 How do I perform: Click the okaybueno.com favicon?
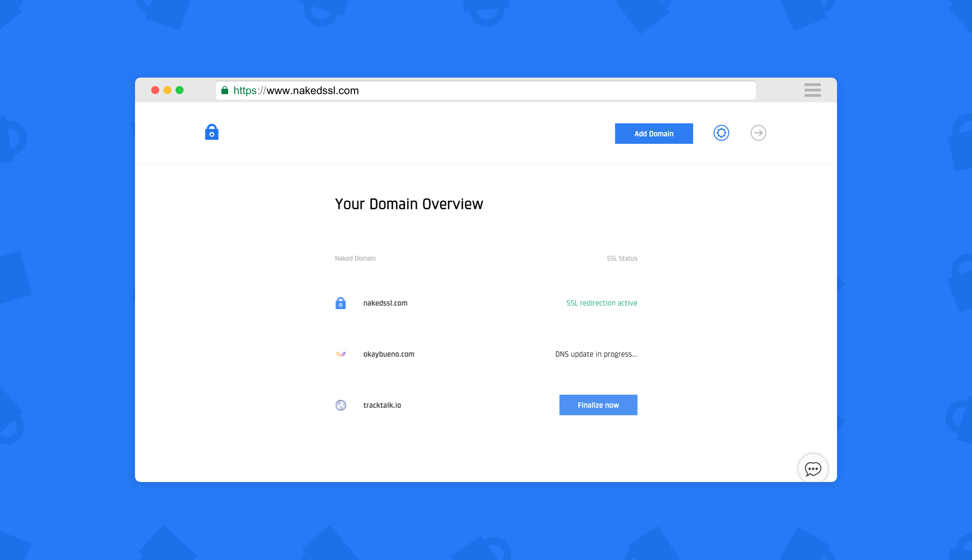pyautogui.click(x=341, y=354)
